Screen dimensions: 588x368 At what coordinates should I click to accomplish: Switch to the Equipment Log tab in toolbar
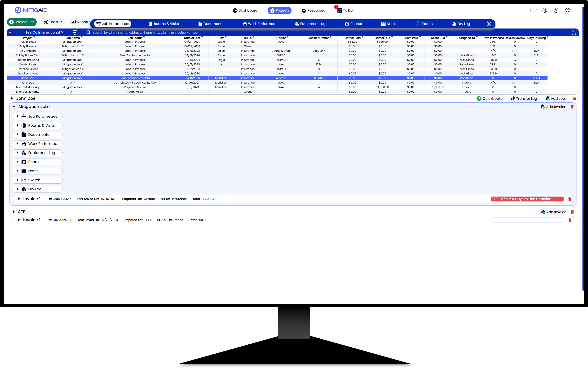coord(310,24)
